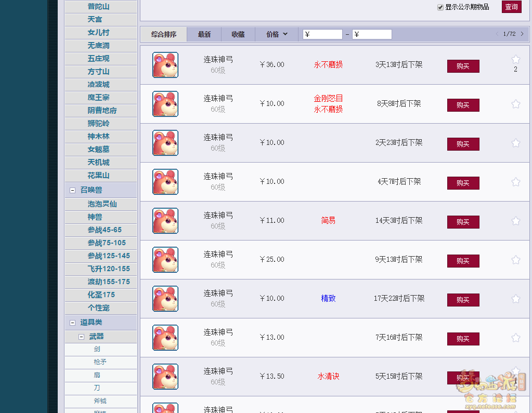Select 凌波城 in the sidebar
Image resolution: width=532 pixels, height=413 pixels.
(101, 84)
